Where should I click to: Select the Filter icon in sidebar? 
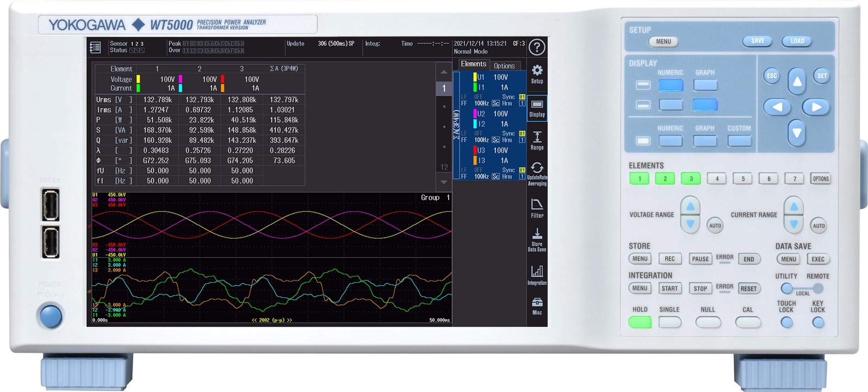point(537,208)
